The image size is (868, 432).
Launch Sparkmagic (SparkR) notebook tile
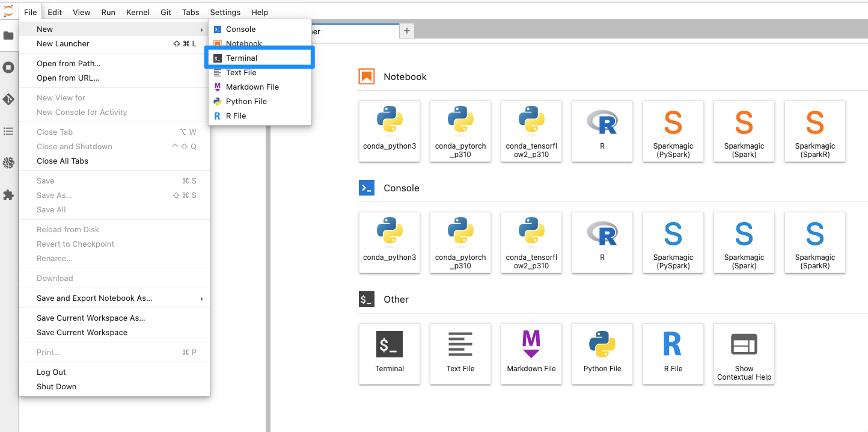click(x=815, y=131)
